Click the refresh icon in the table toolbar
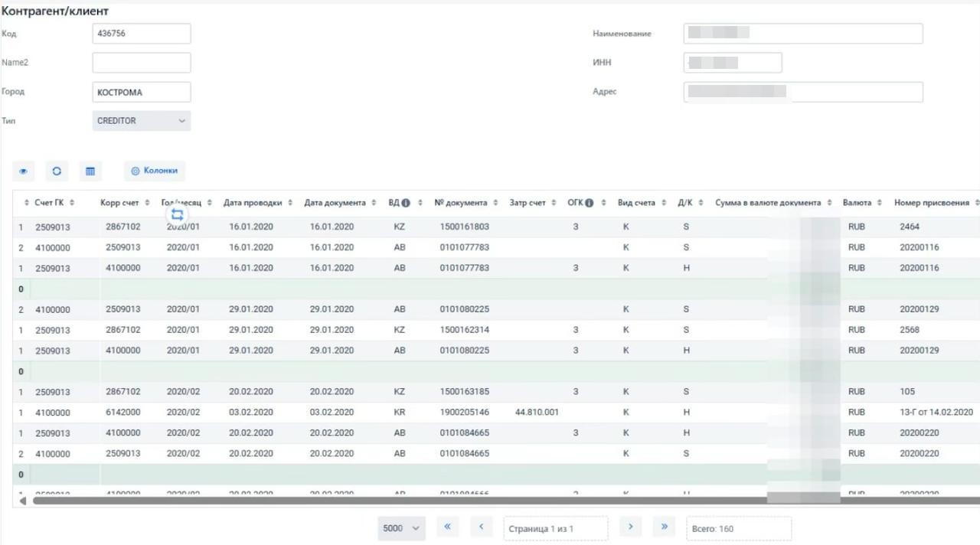The image size is (980, 545). tap(57, 171)
